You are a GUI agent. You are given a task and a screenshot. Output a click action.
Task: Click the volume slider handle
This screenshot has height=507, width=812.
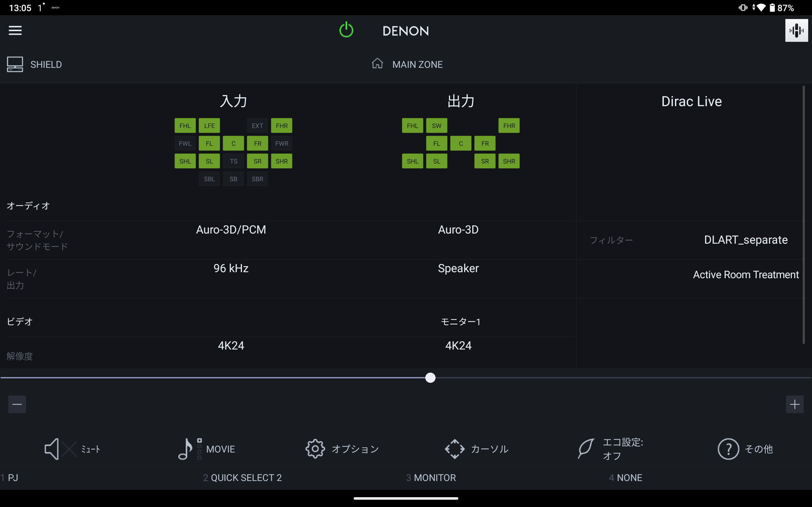click(430, 378)
